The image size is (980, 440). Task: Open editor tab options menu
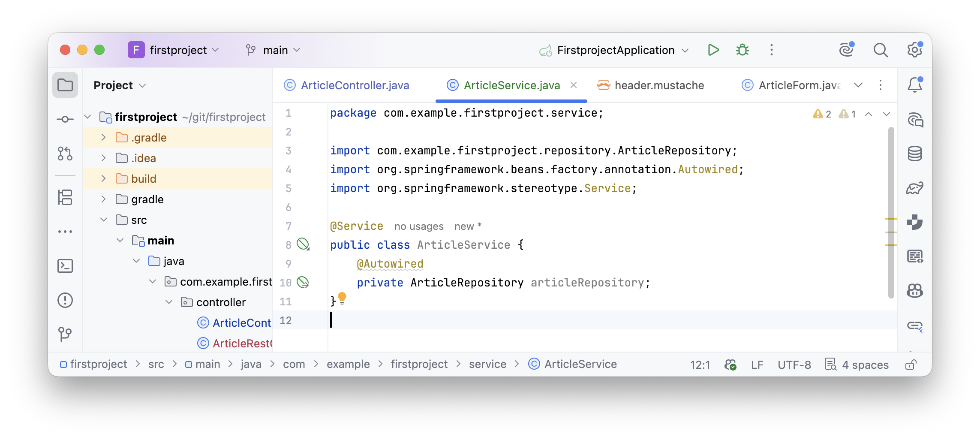click(x=881, y=85)
